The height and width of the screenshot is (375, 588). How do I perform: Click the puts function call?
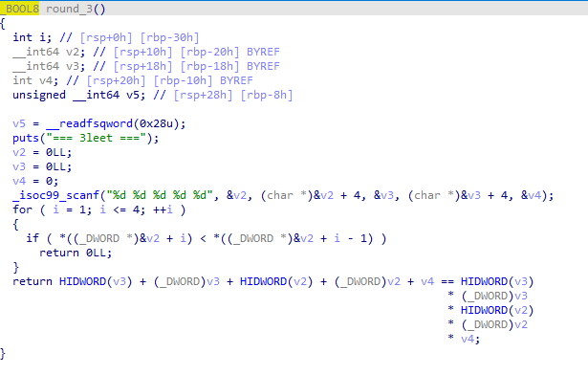26,138
